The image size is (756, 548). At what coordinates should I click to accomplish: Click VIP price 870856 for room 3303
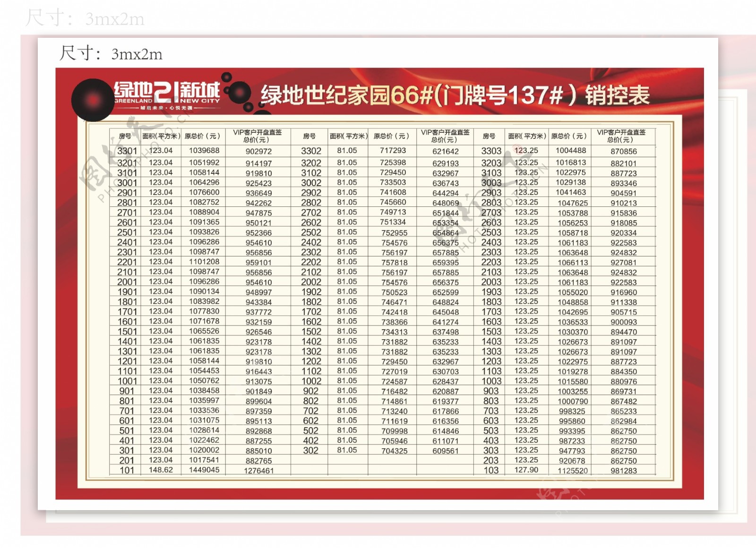624,152
